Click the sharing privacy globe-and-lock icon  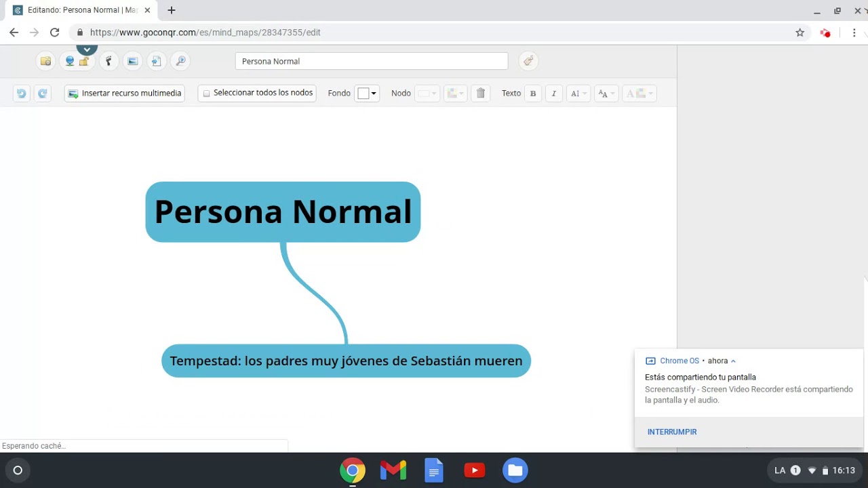coord(76,61)
